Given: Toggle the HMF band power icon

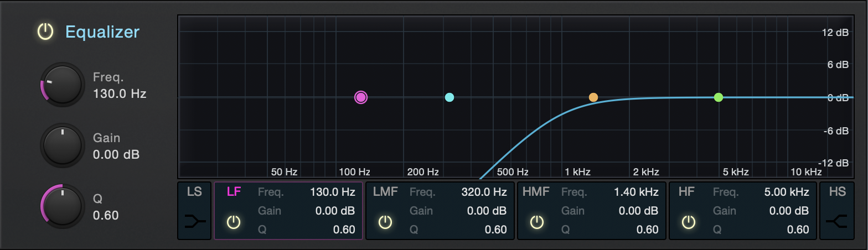Looking at the screenshot, I should [x=537, y=222].
